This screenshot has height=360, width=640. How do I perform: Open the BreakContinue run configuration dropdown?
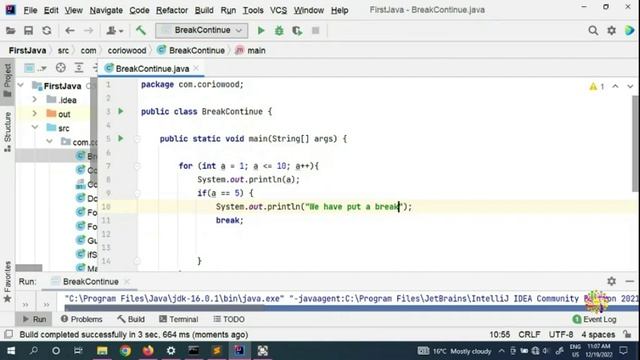coord(202,31)
